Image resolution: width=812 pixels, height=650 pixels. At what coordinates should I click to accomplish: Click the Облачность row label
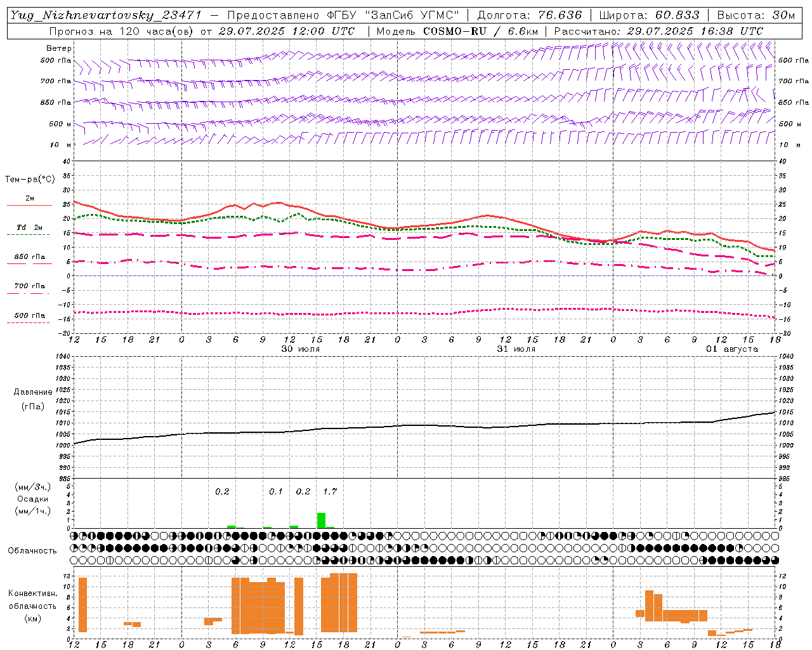click(x=32, y=551)
